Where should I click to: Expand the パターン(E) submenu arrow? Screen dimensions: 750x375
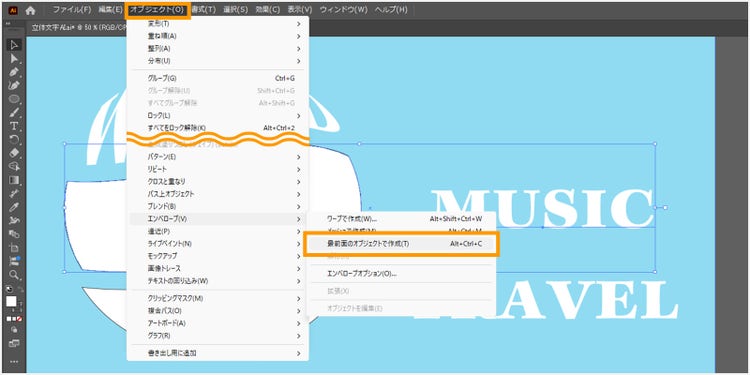(298, 157)
